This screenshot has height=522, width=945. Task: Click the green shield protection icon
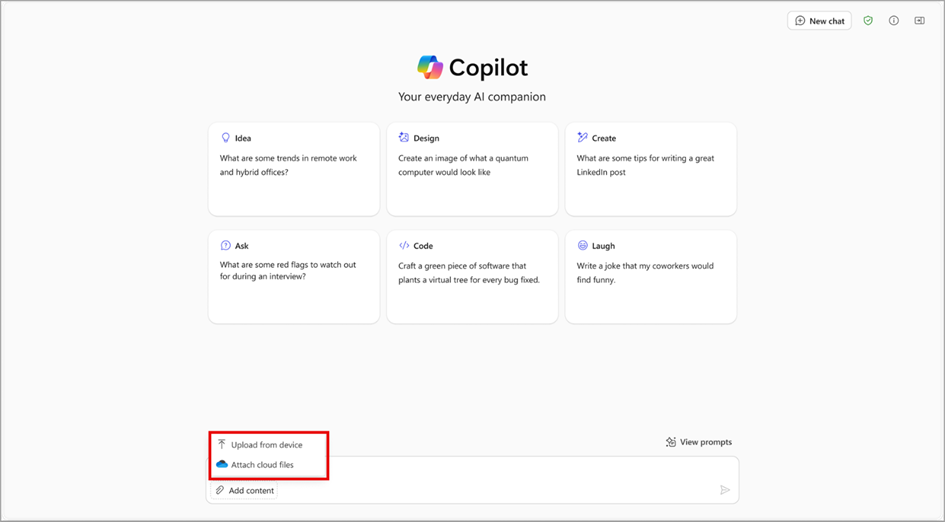pyautogui.click(x=868, y=20)
